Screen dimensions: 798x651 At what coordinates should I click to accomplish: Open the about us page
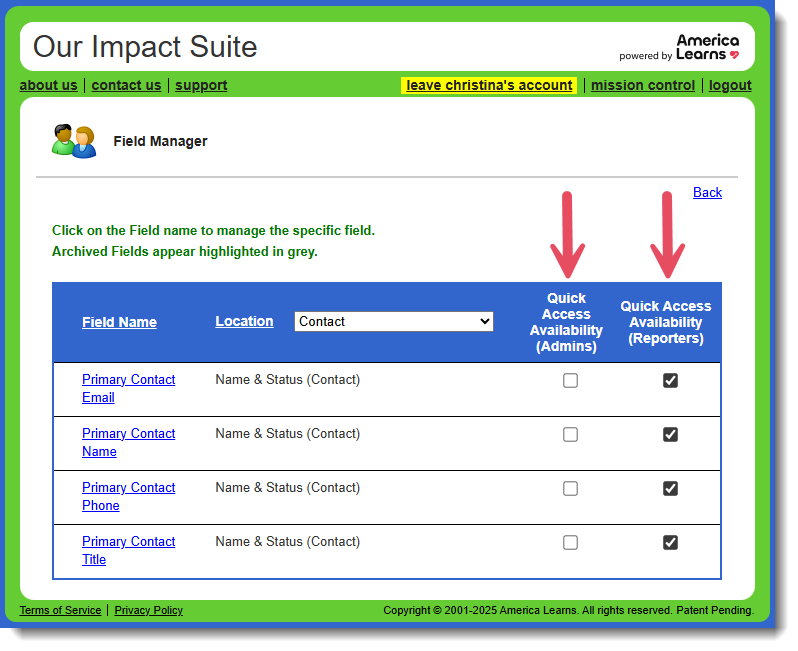[x=48, y=85]
